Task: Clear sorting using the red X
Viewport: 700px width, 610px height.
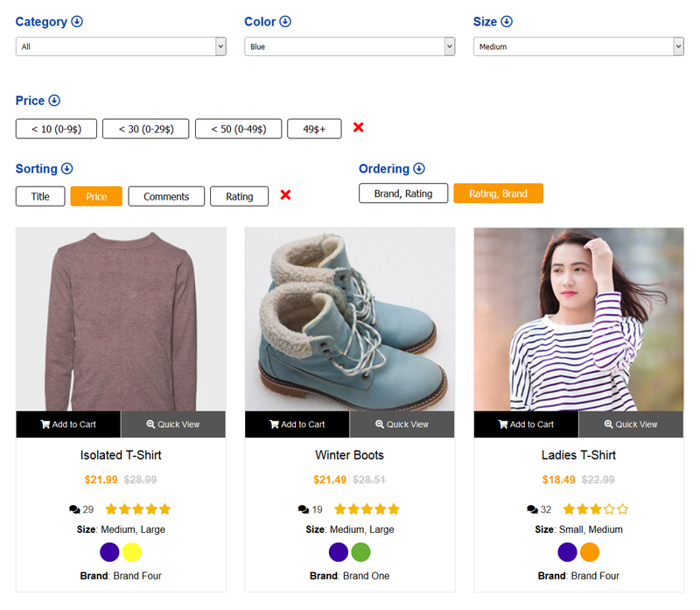Action: [285, 195]
